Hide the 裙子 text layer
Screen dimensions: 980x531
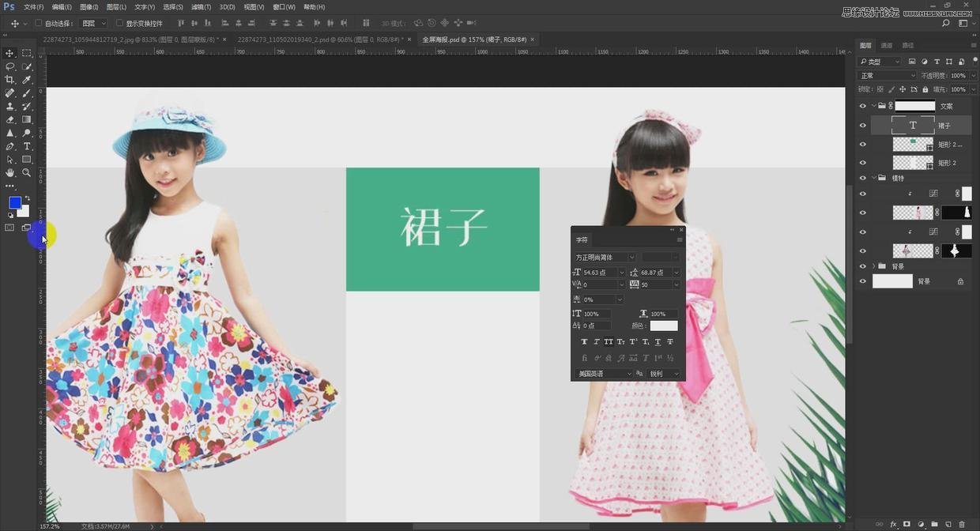862,126
